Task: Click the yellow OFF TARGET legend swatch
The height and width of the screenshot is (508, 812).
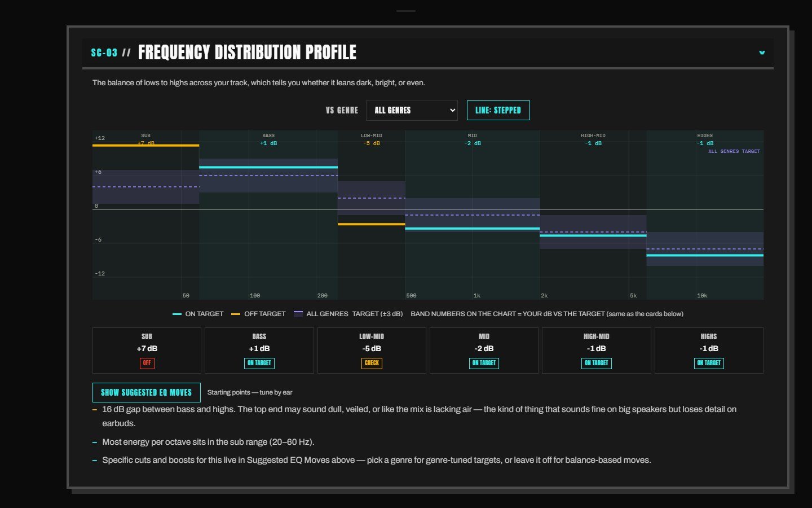Action: pyautogui.click(x=236, y=314)
